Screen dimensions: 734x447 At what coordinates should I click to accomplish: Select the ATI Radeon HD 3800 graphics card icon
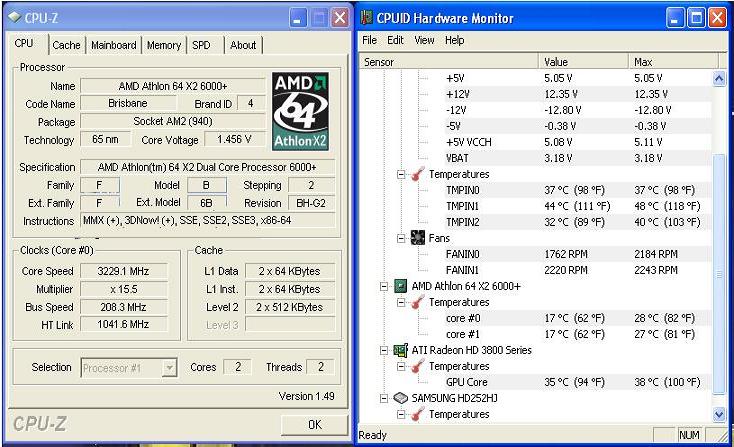[401, 350]
